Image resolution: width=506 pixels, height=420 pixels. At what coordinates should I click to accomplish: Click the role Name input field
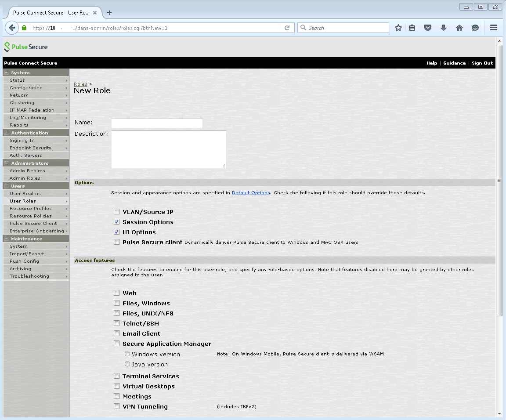[x=157, y=123]
